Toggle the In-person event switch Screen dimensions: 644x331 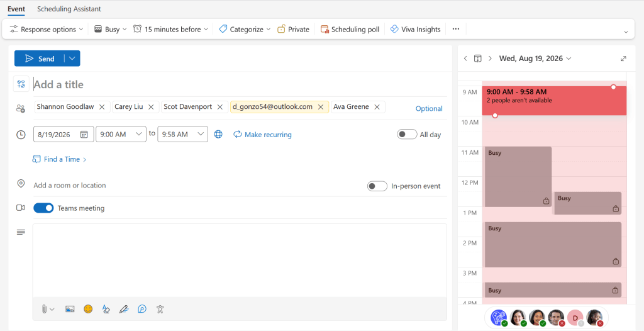click(x=377, y=186)
